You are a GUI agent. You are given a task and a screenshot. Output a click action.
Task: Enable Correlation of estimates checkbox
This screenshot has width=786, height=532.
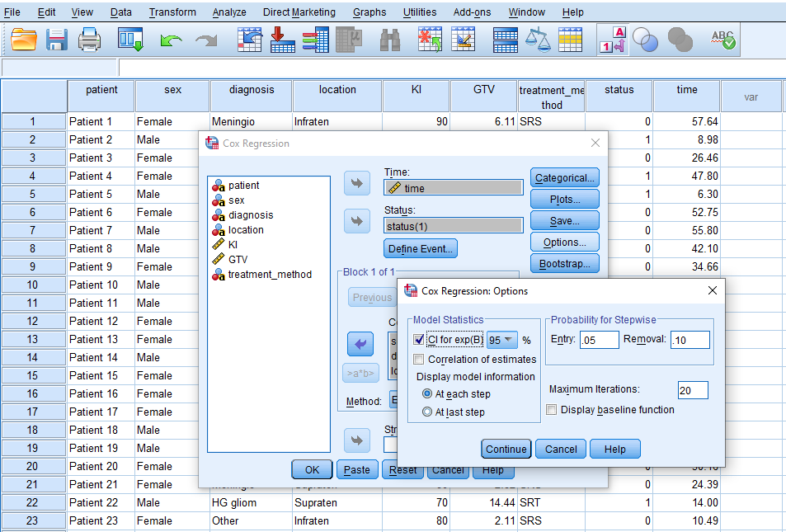point(418,360)
